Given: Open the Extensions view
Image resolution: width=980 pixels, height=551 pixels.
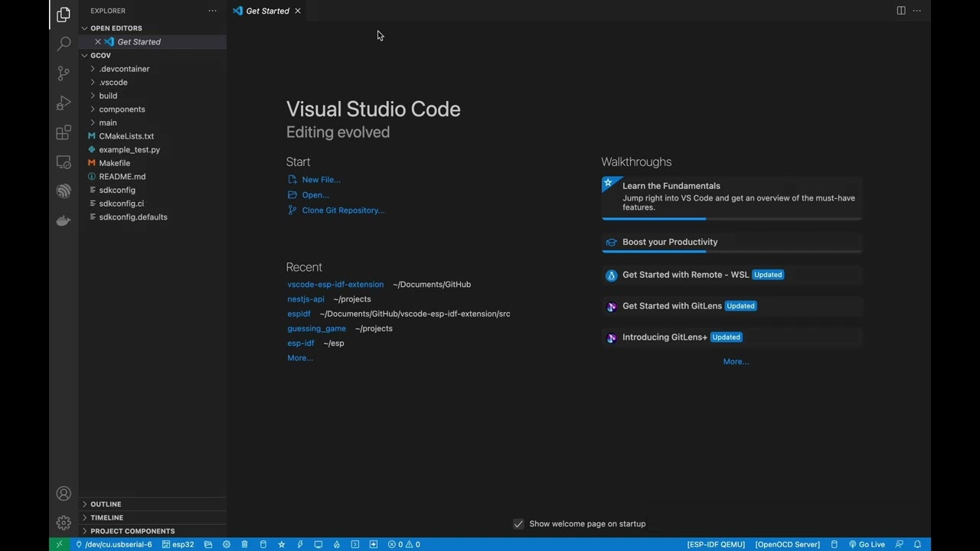Looking at the screenshot, I should (64, 132).
